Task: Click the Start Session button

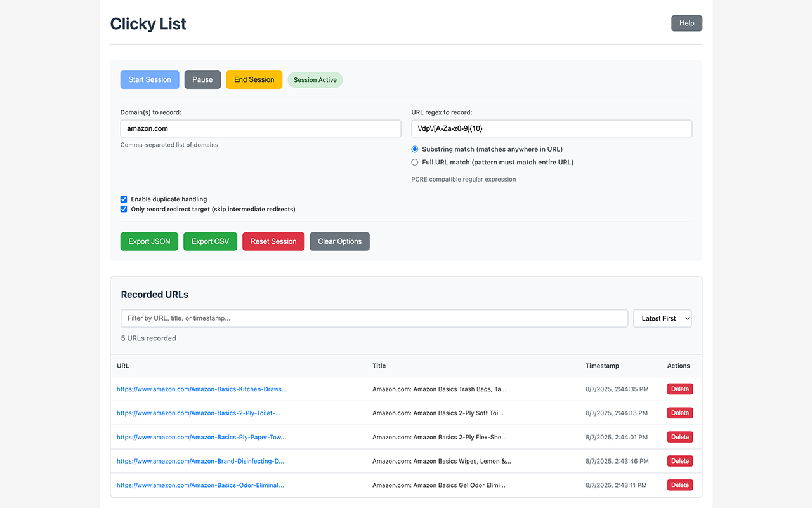Action: [x=150, y=79]
